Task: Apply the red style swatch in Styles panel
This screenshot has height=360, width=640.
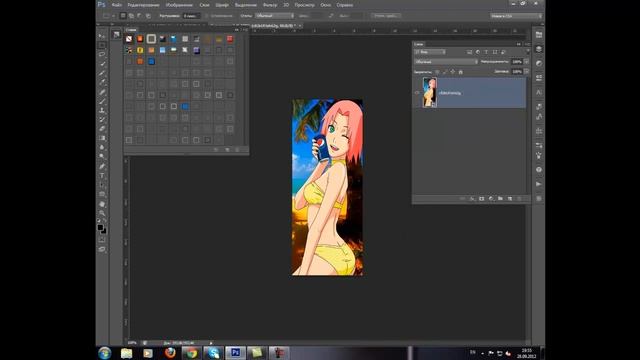Action: [230, 39]
